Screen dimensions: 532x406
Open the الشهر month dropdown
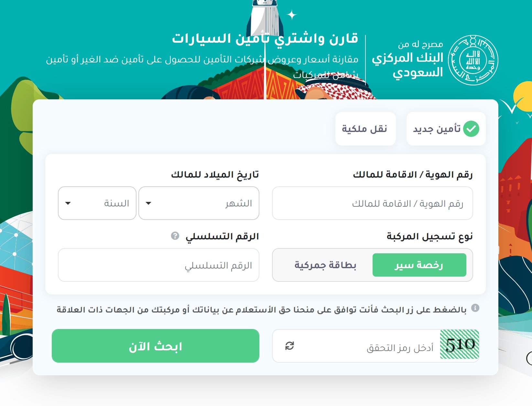[199, 203]
